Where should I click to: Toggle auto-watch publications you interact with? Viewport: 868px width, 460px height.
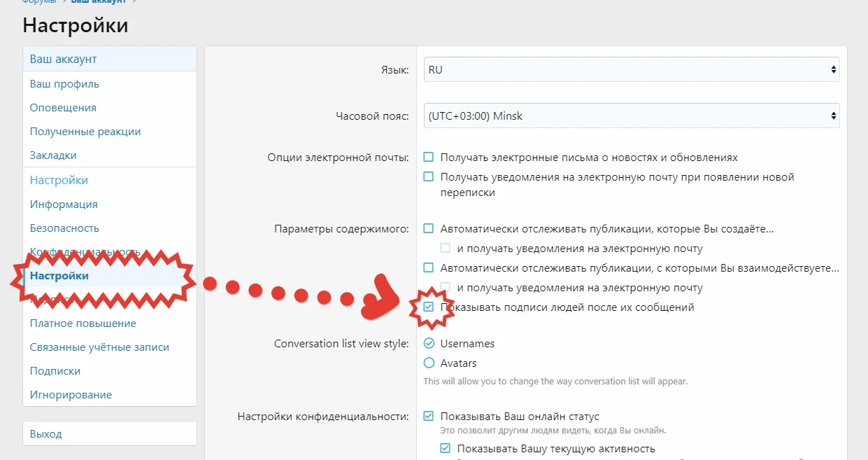click(429, 268)
